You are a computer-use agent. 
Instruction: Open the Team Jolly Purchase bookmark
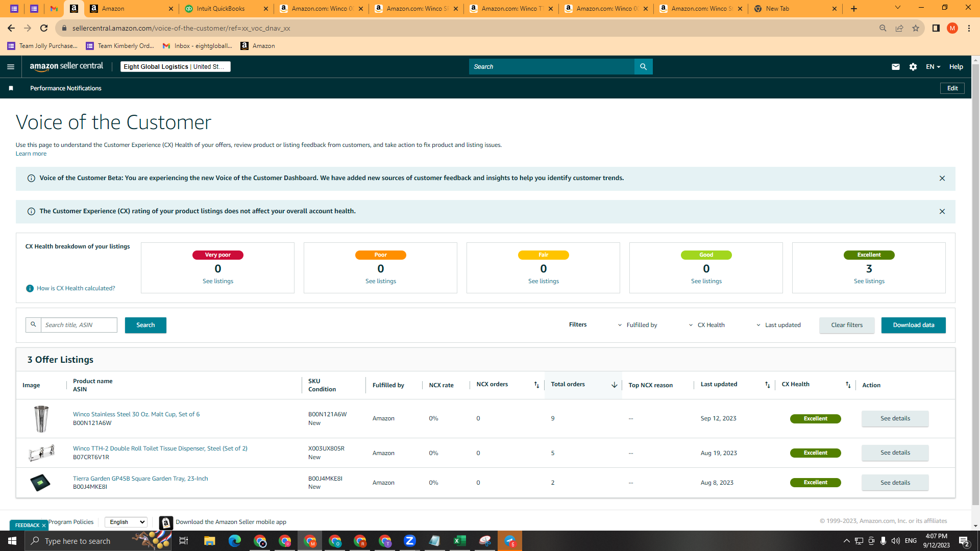43,46
